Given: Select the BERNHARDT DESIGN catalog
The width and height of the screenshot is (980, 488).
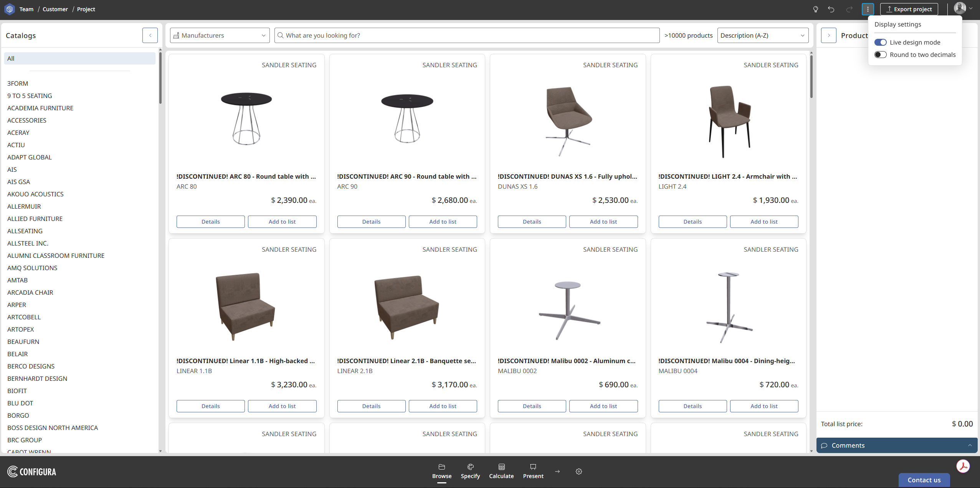Looking at the screenshot, I should point(37,378).
